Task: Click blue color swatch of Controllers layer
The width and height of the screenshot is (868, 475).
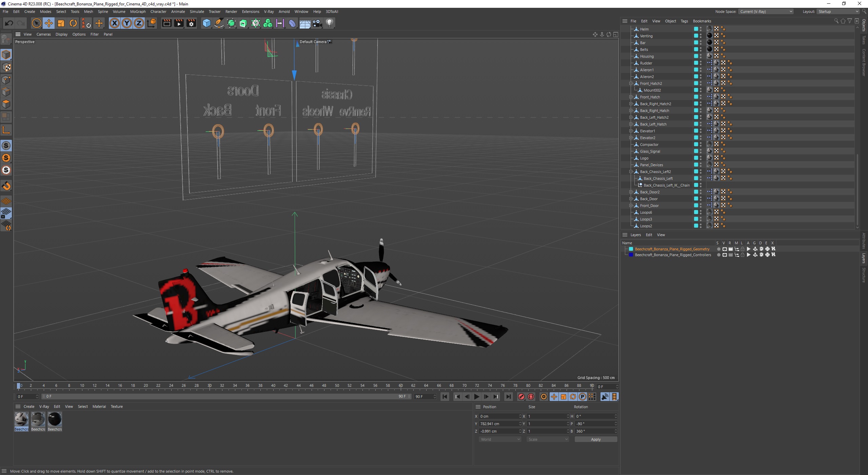Action: tap(631, 255)
